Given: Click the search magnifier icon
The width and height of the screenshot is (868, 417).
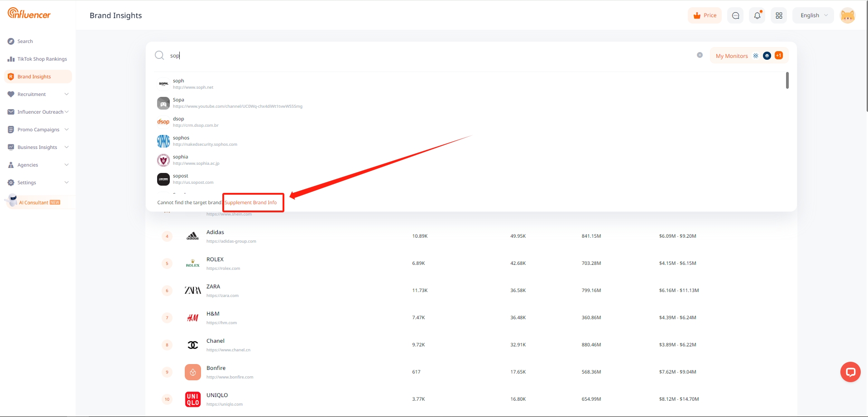Looking at the screenshot, I should click(x=159, y=55).
